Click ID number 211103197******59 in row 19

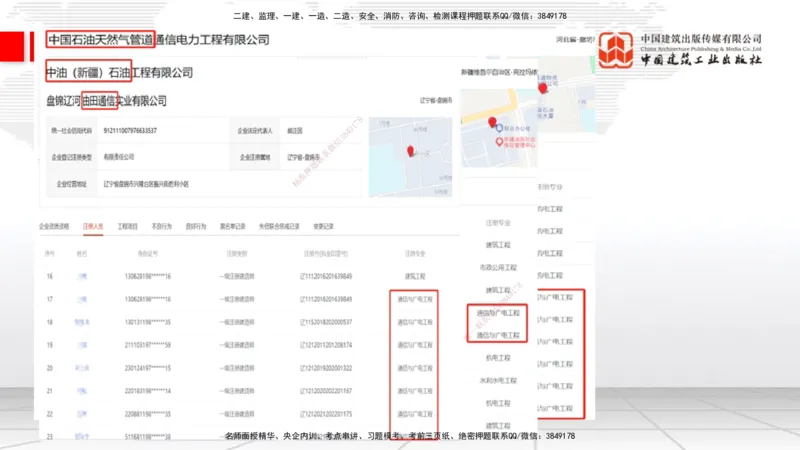(x=147, y=345)
